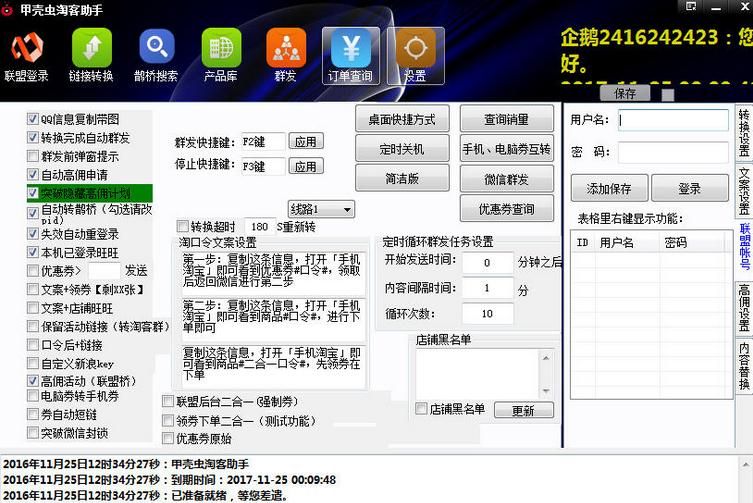Click the 桌面快捷方式 button
The height and width of the screenshot is (503, 753).
pos(402,119)
